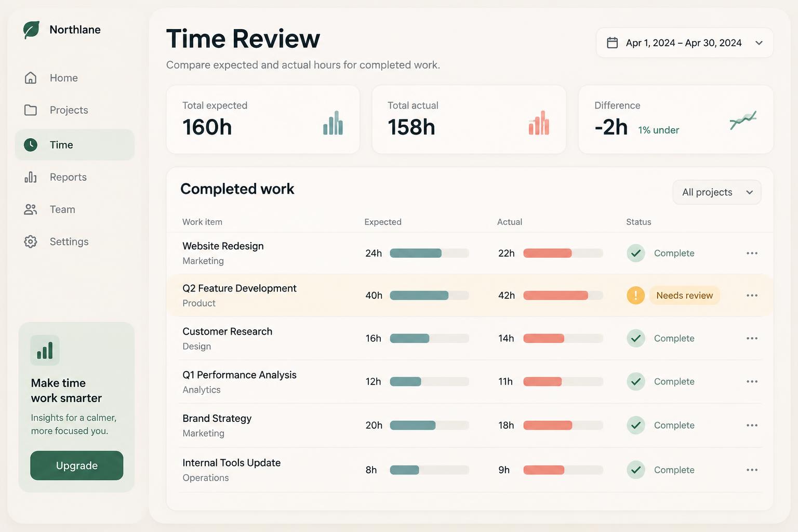Click the Total expected bar chart icon
The width and height of the screenshot is (798, 532).
333,123
